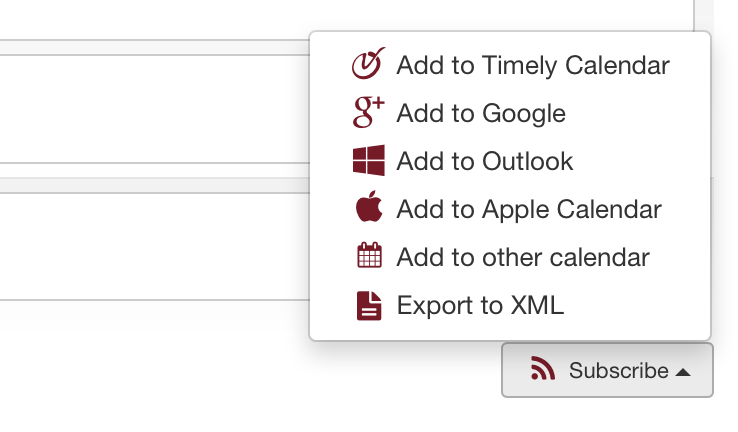Click the lower white calendar cell area

154,247
